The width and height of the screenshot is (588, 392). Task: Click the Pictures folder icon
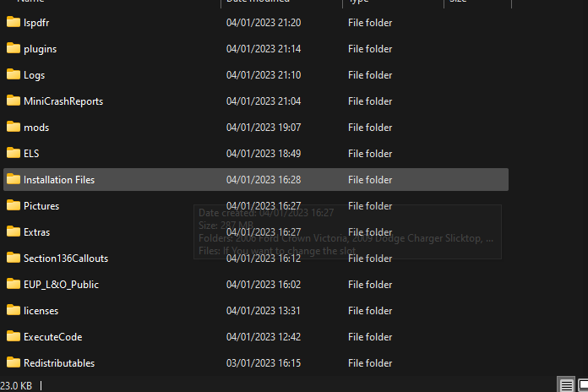(13, 206)
